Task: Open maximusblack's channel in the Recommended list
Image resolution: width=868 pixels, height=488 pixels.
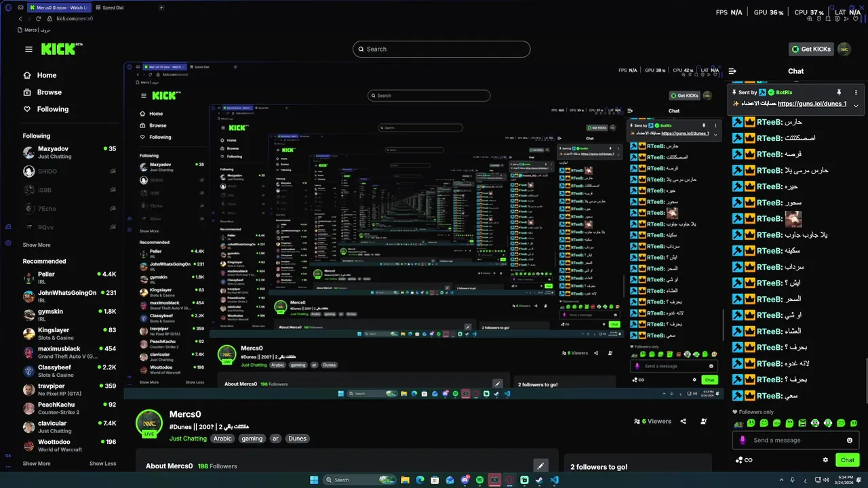Action: pyautogui.click(x=69, y=352)
